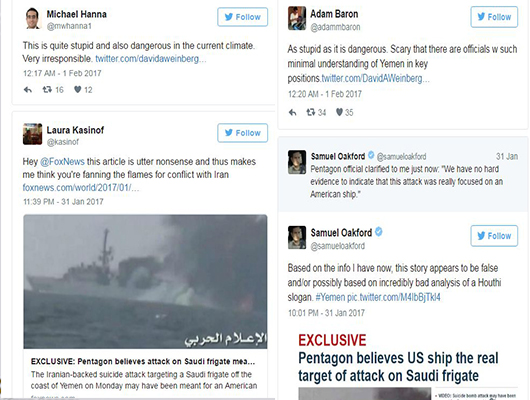Follow Michael Hanna
This screenshot has width=530, height=400.
(x=242, y=17)
